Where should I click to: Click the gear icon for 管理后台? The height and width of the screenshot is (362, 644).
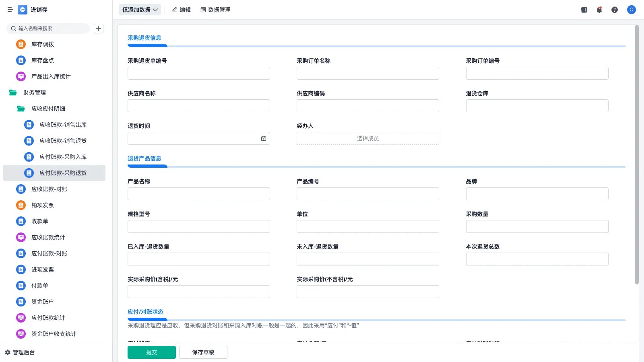(x=8, y=352)
